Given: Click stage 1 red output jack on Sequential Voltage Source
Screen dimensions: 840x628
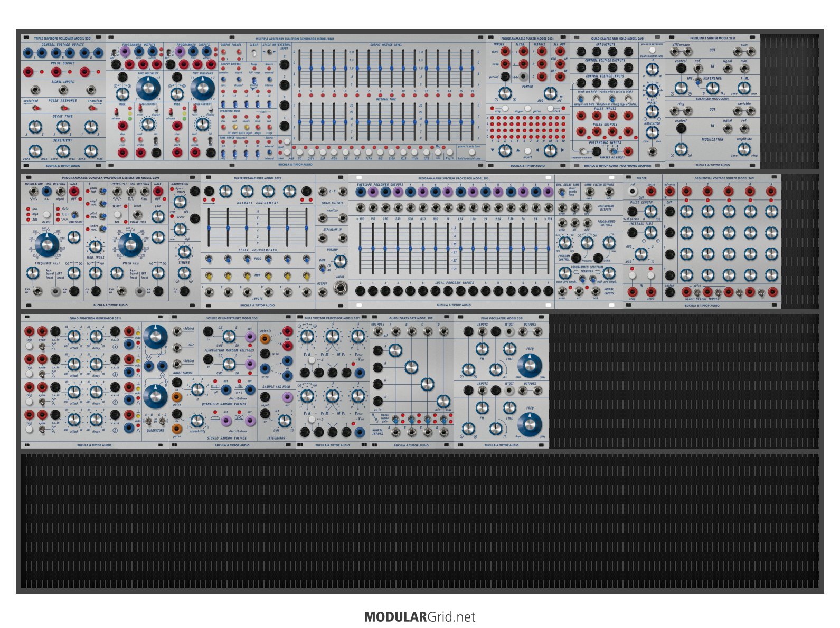Looking at the screenshot, I should (x=686, y=192).
